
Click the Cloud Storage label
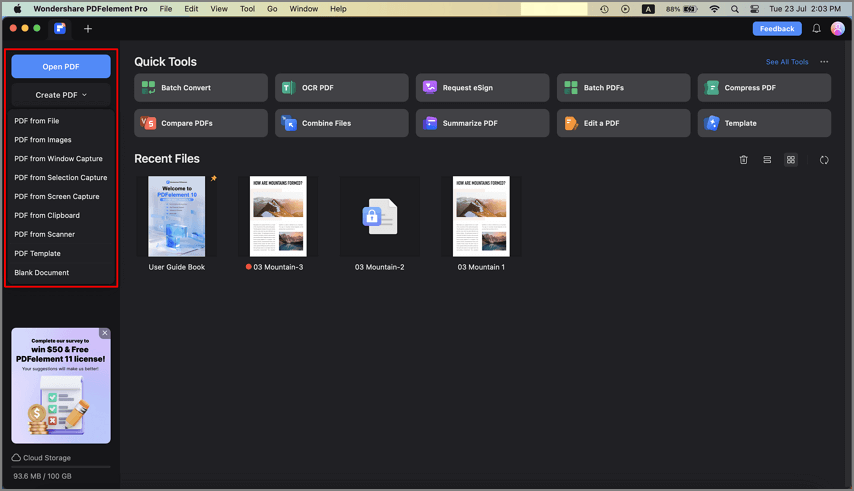[x=47, y=458]
